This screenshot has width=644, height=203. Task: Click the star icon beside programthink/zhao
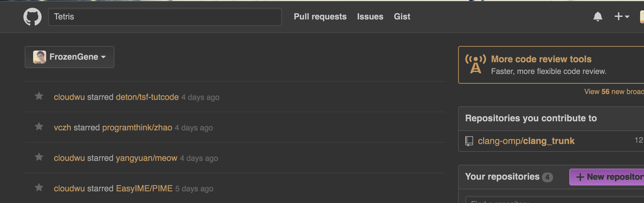tap(39, 126)
